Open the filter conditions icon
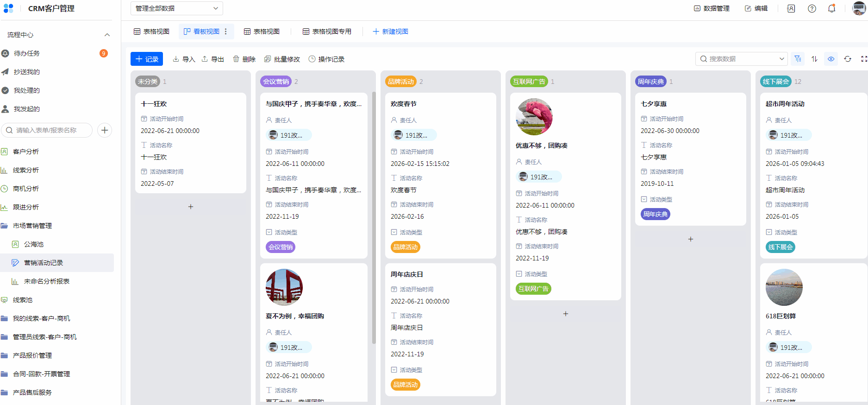The image size is (868, 405). (x=798, y=59)
